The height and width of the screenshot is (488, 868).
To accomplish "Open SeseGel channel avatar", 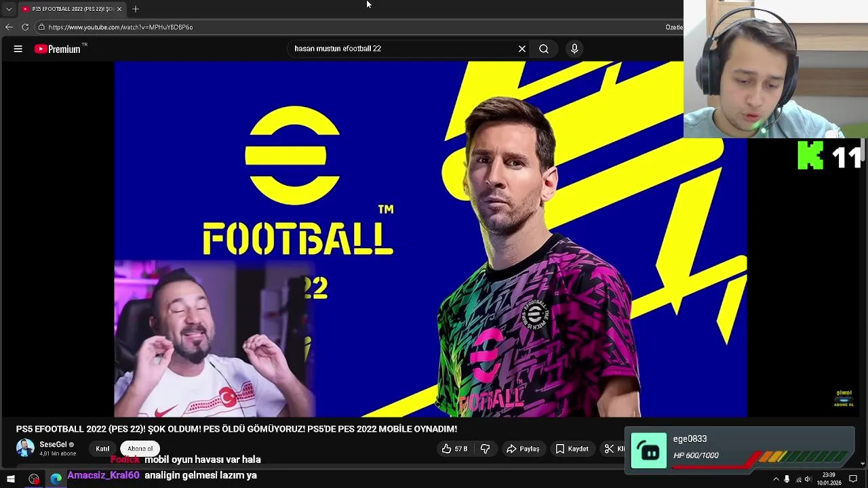I will [25, 448].
